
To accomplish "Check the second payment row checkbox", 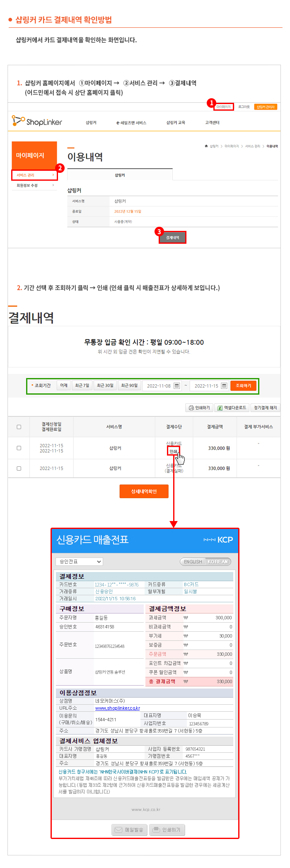I will click(19, 468).
